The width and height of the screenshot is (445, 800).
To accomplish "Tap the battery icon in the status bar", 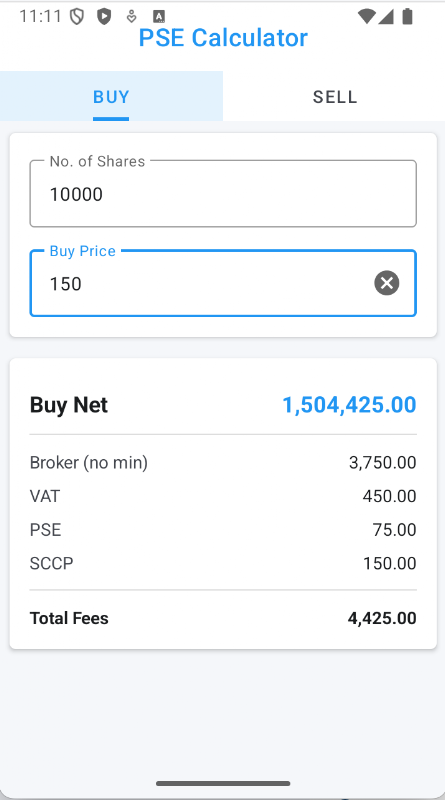I will [x=407, y=16].
